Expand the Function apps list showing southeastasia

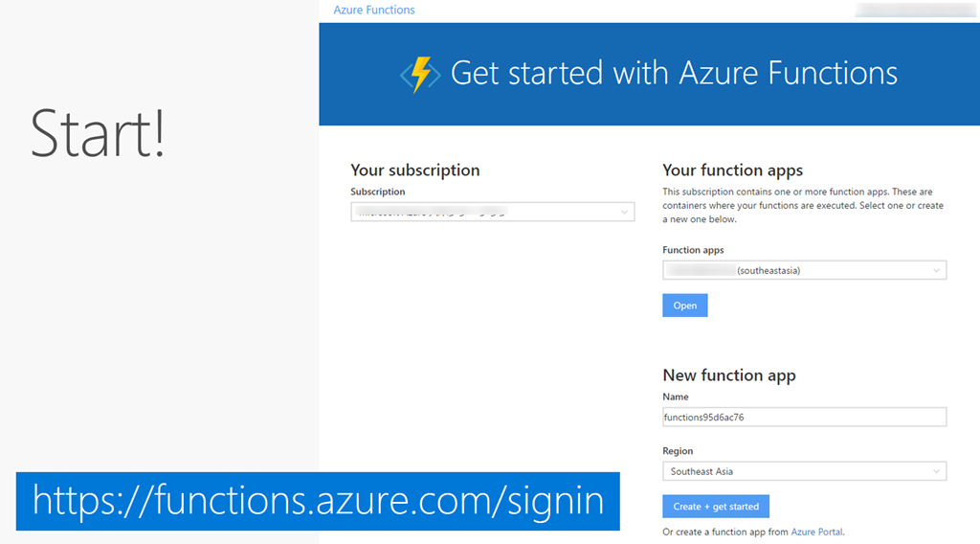803,271
